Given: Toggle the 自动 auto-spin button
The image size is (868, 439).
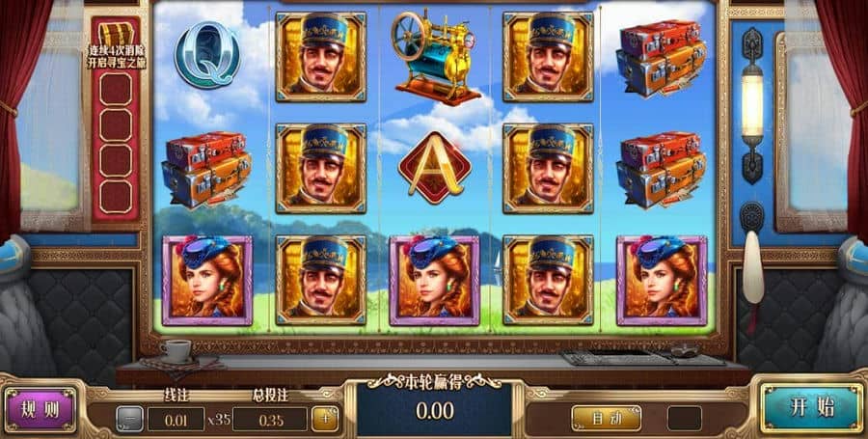Looking at the screenshot, I should [607, 419].
